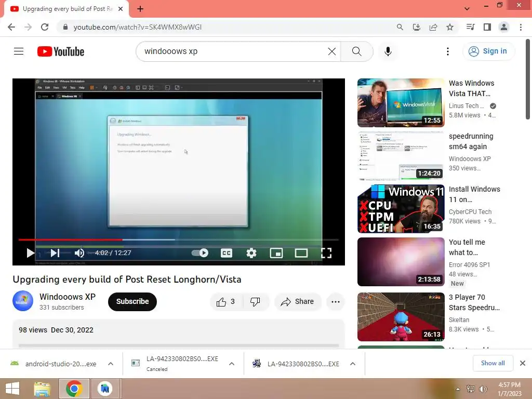Image resolution: width=532 pixels, height=399 pixels.
Task: Open the Was Windows Vista THAT thumbnail
Action: coord(401,103)
